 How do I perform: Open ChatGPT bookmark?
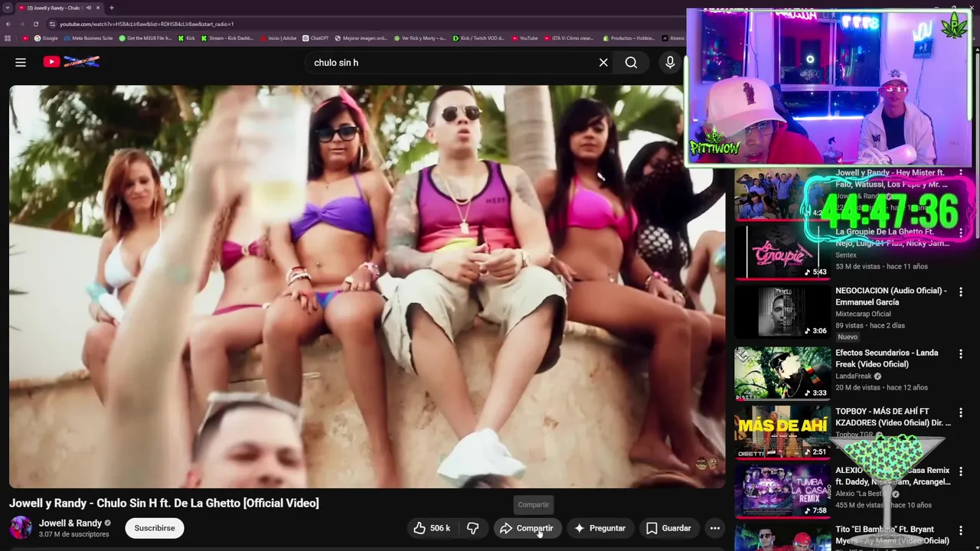click(x=315, y=38)
